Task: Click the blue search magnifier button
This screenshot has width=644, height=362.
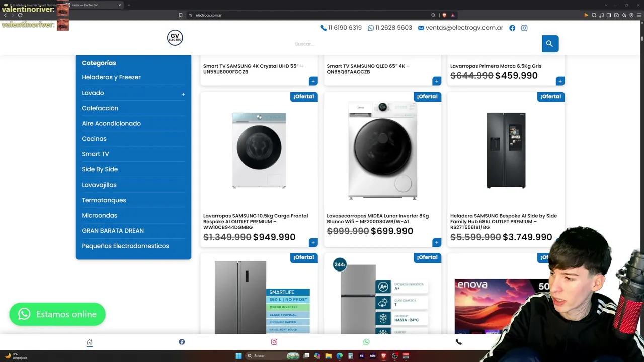Action: click(550, 44)
